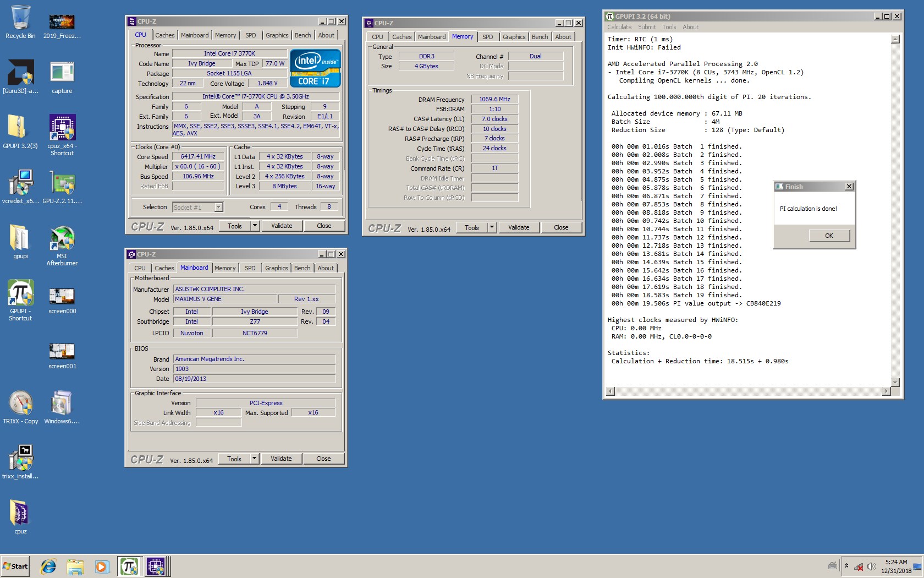924x578 pixels.
Task: Show hidden tray icons arrow
Action: pyautogui.click(x=846, y=566)
